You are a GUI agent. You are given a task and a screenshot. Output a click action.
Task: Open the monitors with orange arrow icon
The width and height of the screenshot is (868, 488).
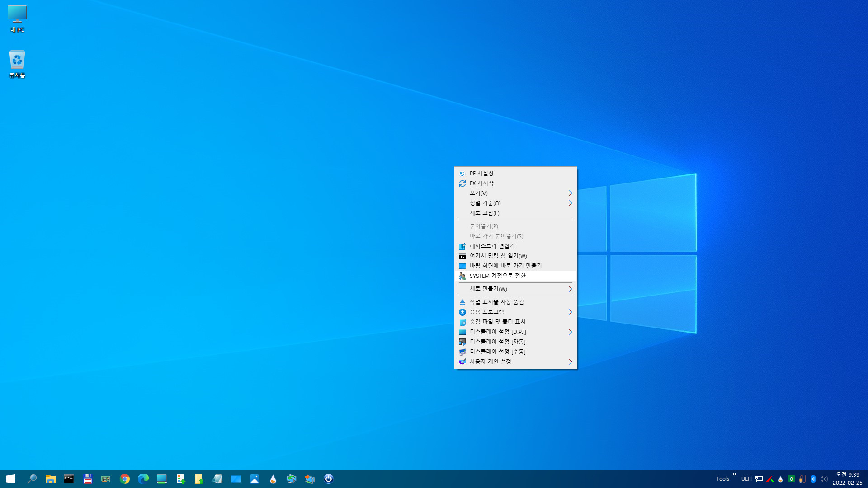pyautogui.click(x=310, y=479)
